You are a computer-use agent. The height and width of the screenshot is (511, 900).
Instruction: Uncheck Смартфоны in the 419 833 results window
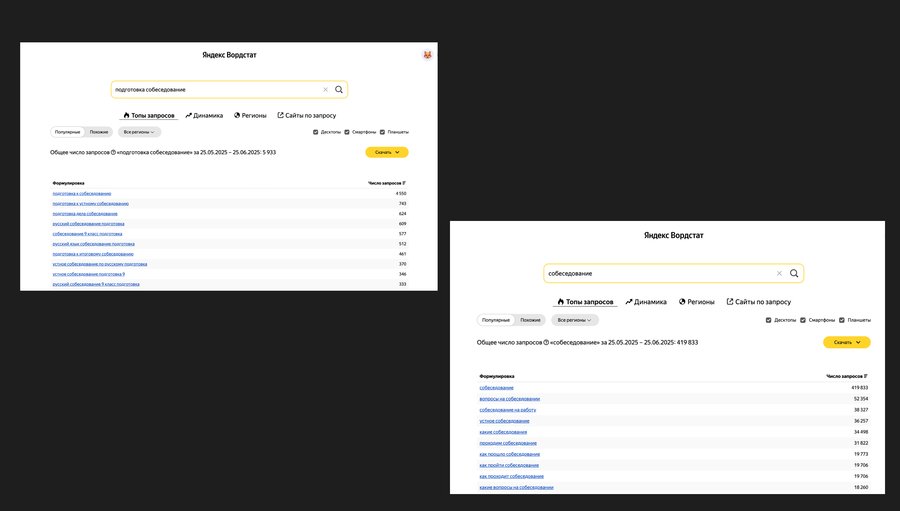click(x=803, y=320)
